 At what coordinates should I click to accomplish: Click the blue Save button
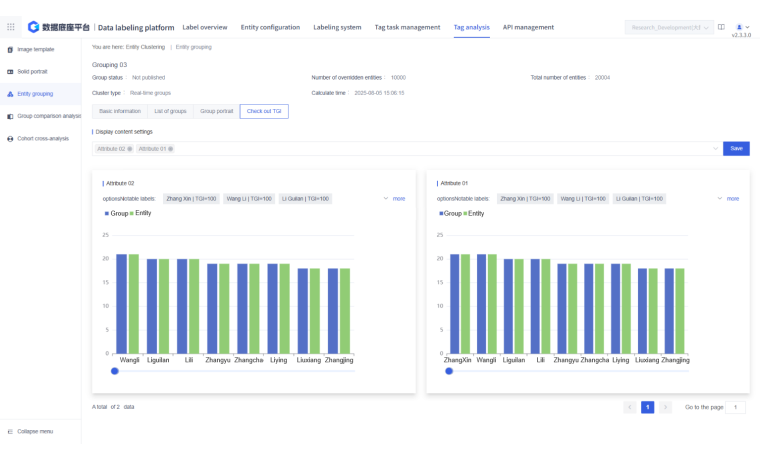(736, 148)
